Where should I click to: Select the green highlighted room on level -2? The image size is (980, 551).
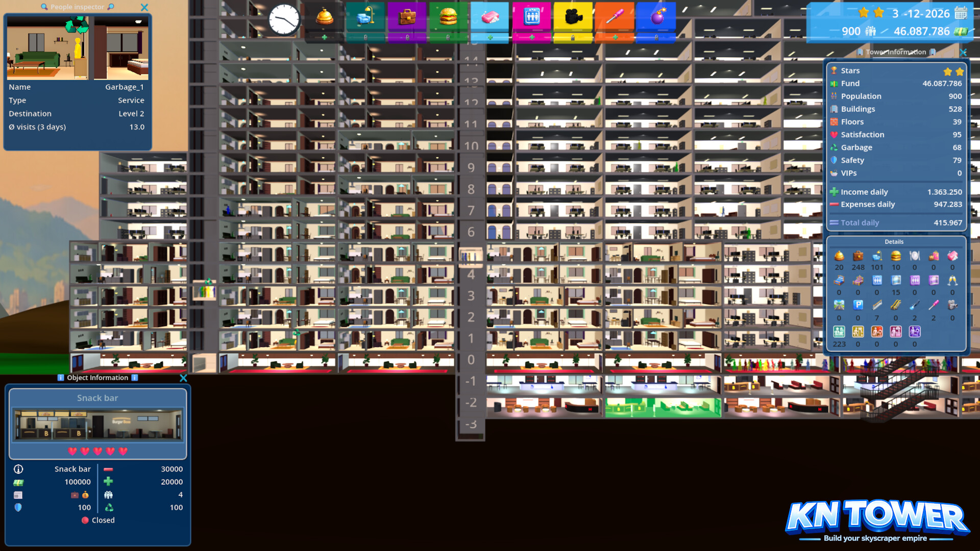tap(663, 407)
